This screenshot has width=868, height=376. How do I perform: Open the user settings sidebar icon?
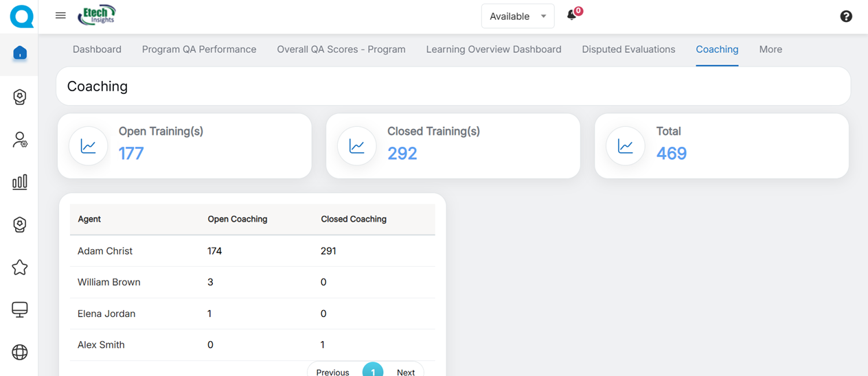tap(20, 140)
